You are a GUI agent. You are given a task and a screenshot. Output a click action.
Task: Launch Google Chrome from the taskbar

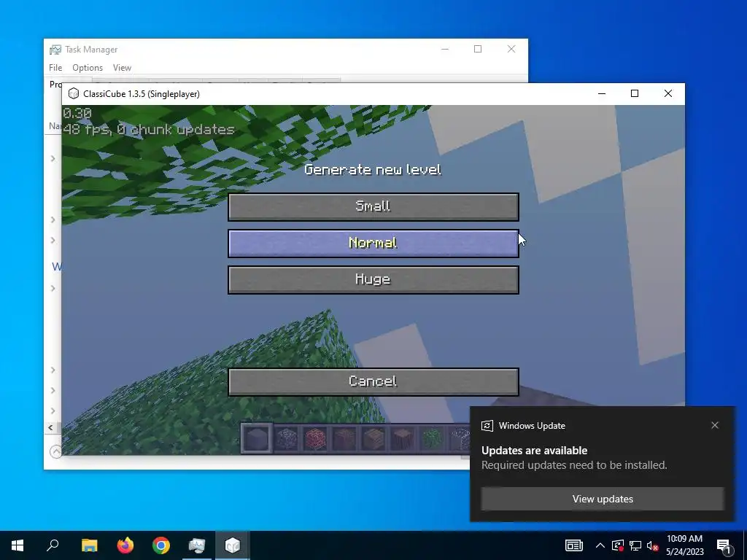[161, 545]
